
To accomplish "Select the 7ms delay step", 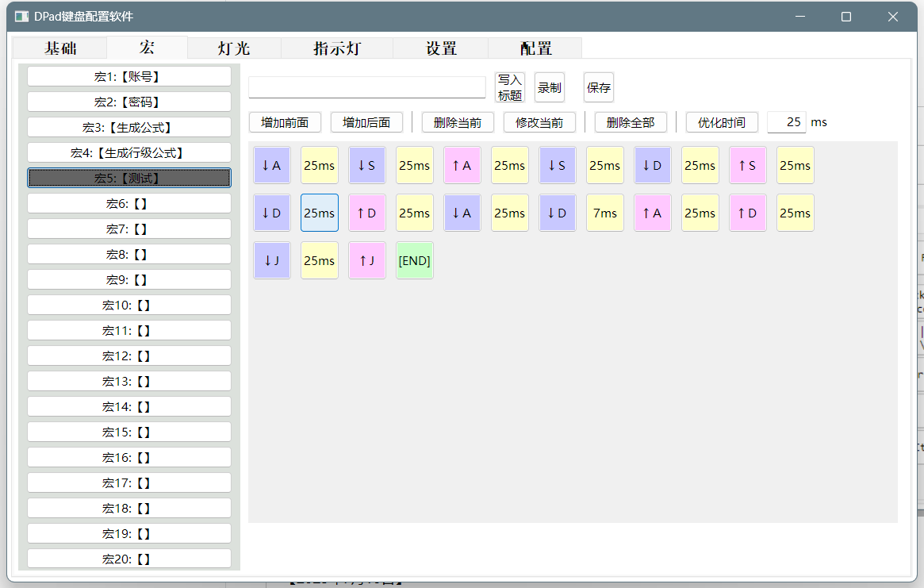I will [x=604, y=213].
